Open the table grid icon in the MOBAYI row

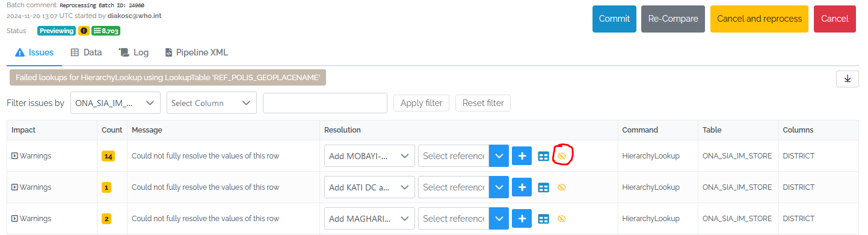(x=543, y=156)
